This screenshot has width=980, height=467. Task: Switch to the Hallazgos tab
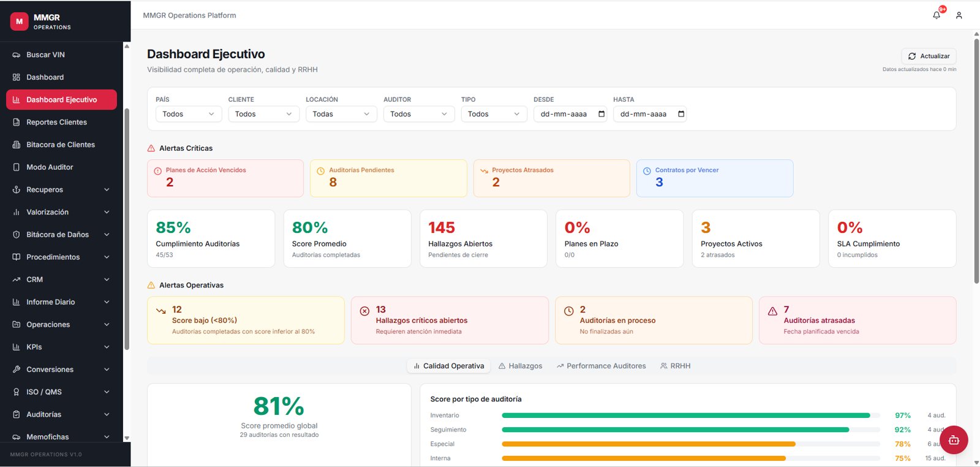click(x=520, y=366)
